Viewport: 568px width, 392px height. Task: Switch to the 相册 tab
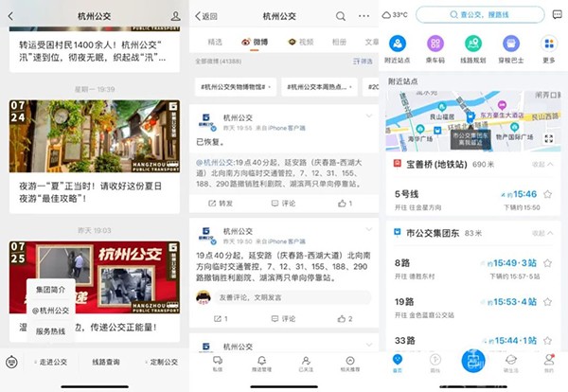pos(339,42)
